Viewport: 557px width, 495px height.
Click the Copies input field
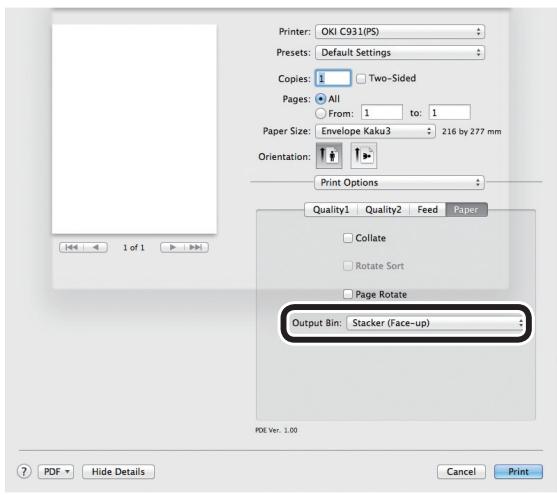(333, 78)
